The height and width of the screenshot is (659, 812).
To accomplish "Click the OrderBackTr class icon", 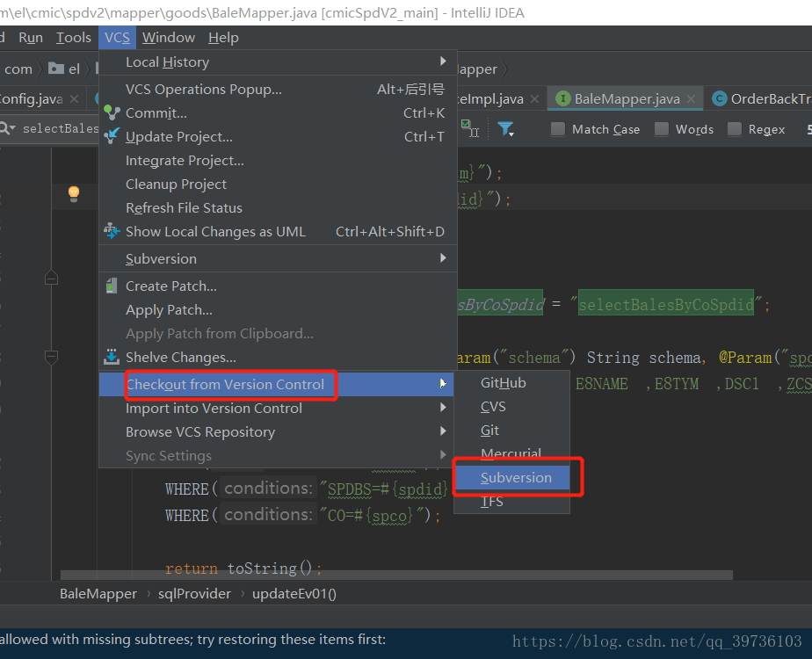I will point(720,99).
